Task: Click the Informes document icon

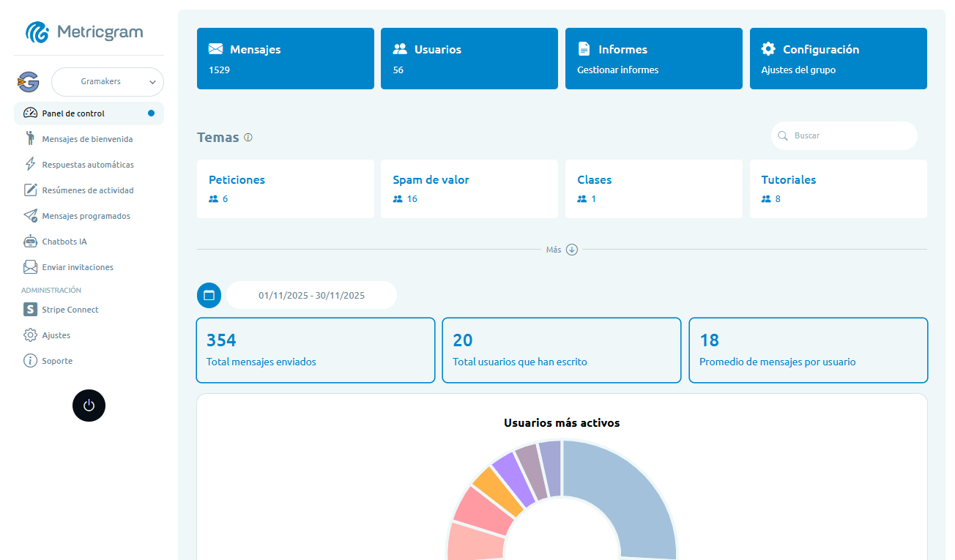Action: tap(584, 48)
